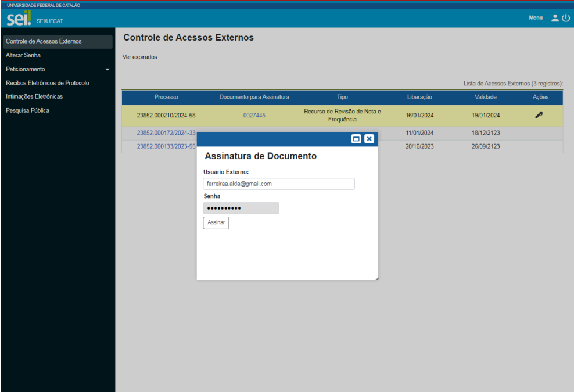Click liberação date 11/01/2024
This screenshot has height=392, width=574.
419,133
